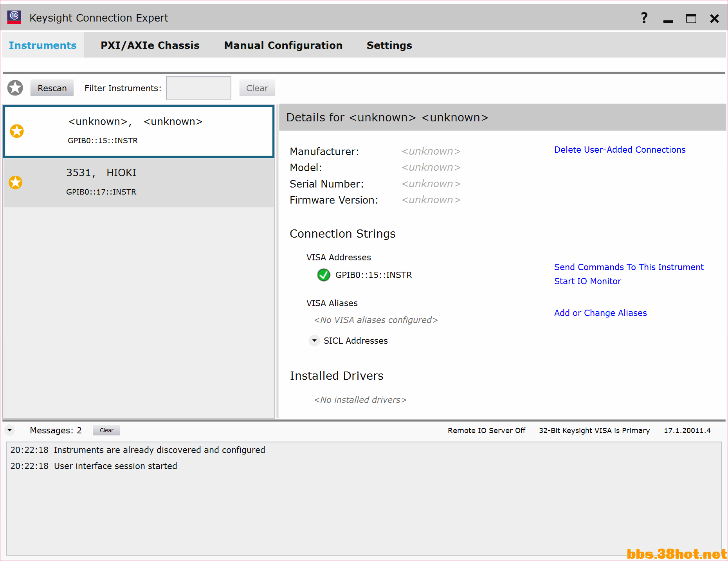The image size is (728, 561).
Task: Open help with the question mark icon
Action: (644, 18)
